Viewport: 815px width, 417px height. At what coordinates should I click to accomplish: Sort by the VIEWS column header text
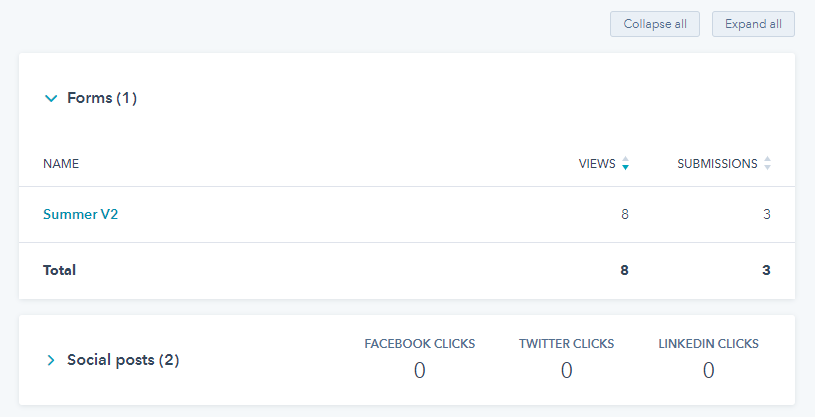point(597,164)
